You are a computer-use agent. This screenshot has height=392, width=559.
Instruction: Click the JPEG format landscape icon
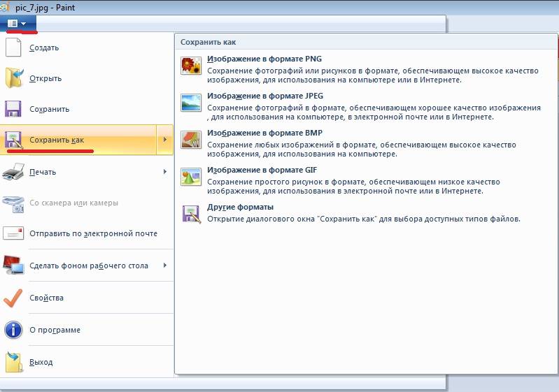(x=191, y=103)
